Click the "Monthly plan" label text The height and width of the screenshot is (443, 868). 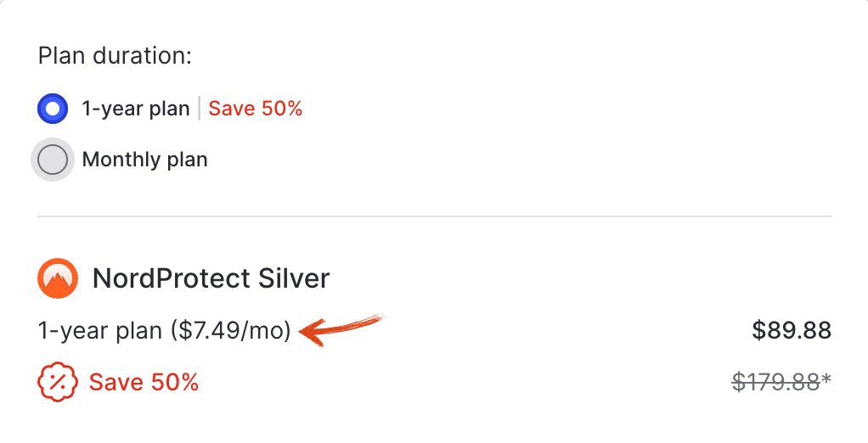(145, 160)
